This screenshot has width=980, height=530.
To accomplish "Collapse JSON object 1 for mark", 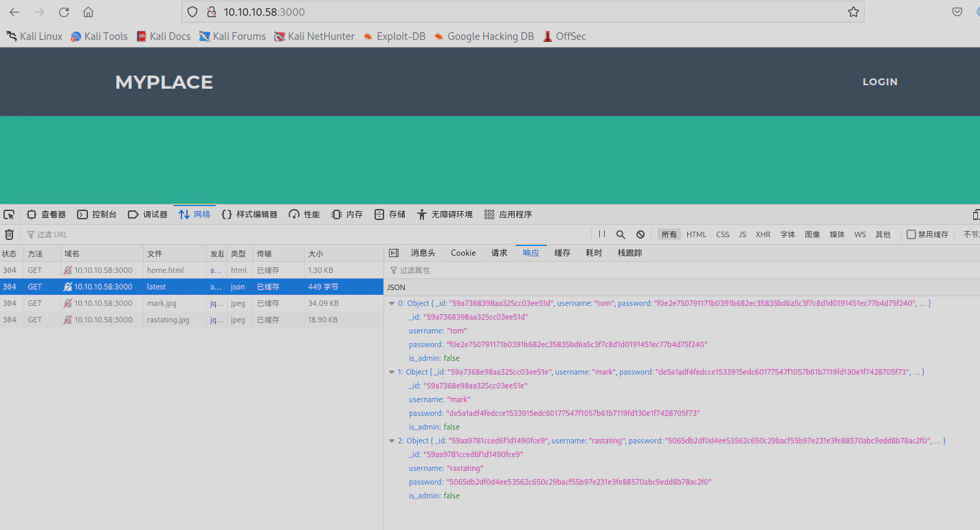I will (392, 372).
